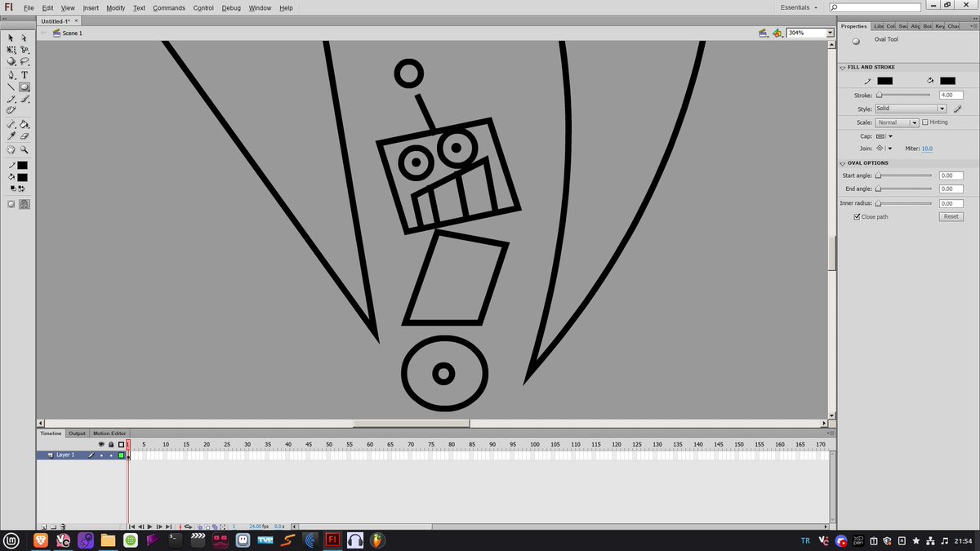The height and width of the screenshot is (551, 980).
Task: Select the Text tool
Action: [24, 75]
